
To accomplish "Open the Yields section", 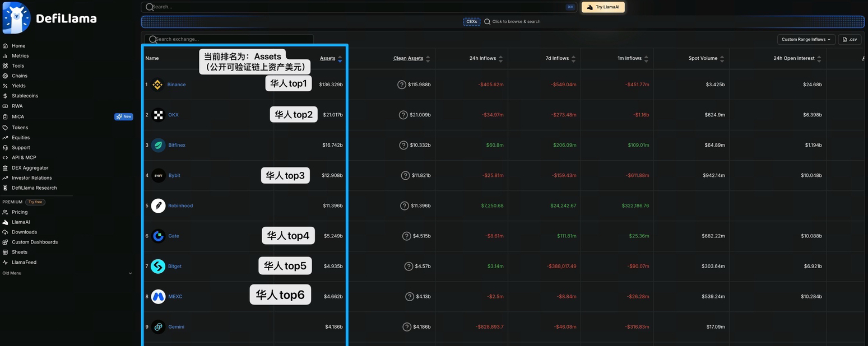I will 18,86.
